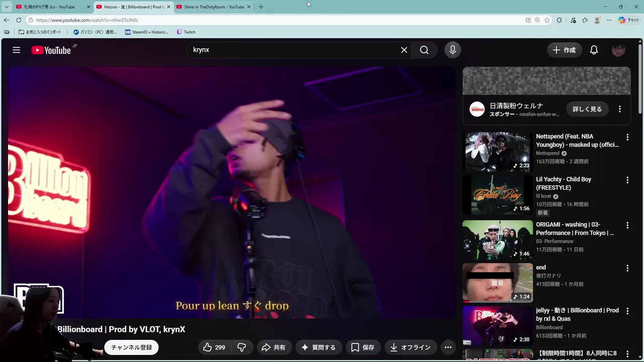Visit the 夜灯ガナリ channel name
This screenshot has height=362, width=644.
(x=548, y=276)
